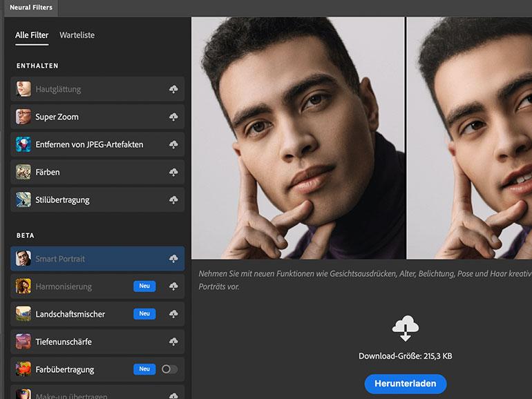Screen dimensions: 532x399
Task: Click the cloud download icon for Super Zoom
Action: pyautogui.click(x=173, y=117)
